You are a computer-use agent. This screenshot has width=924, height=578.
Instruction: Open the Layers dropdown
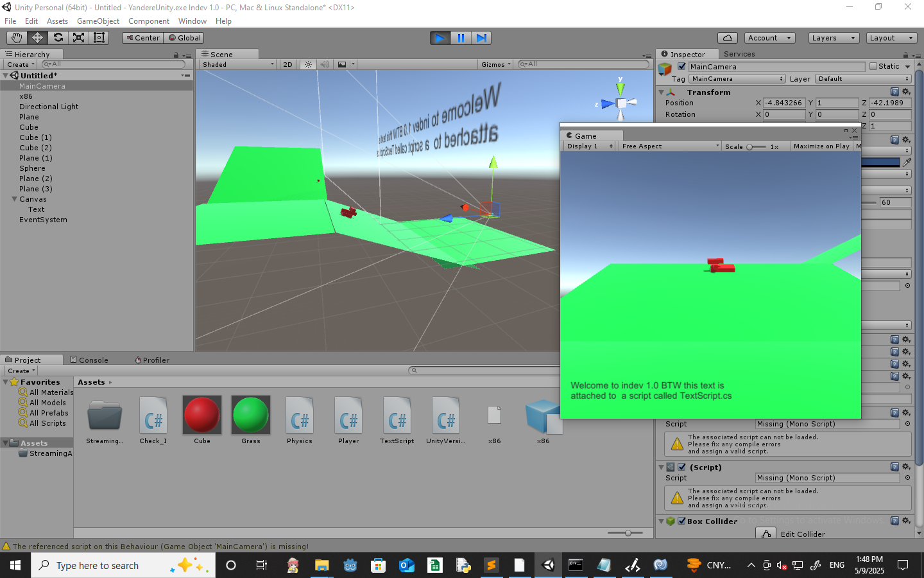834,38
